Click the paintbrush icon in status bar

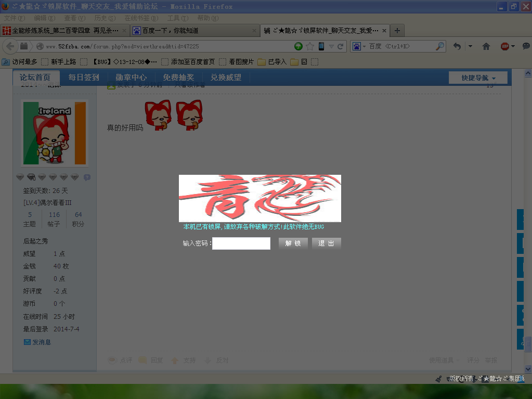pyautogui.click(x=439, y=379)
